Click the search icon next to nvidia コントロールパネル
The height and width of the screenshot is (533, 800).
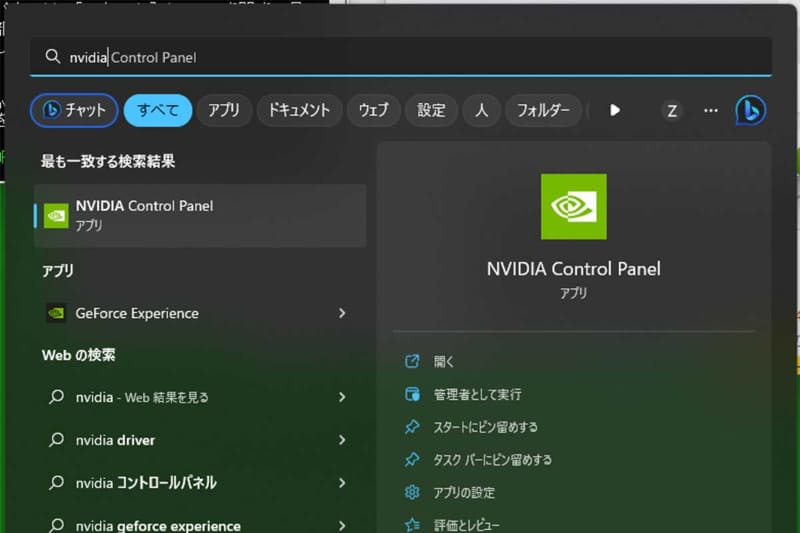[x=56, y=483]
